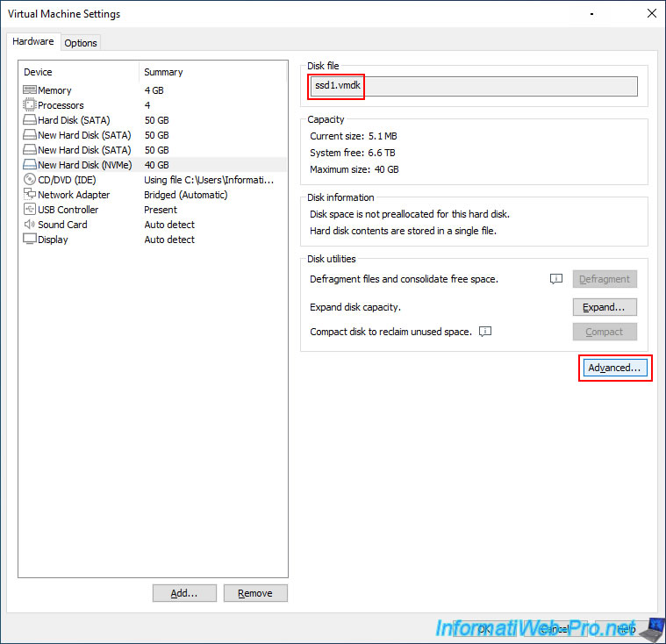Close the Virtual Machine Settings window

(x=650, y=14)
